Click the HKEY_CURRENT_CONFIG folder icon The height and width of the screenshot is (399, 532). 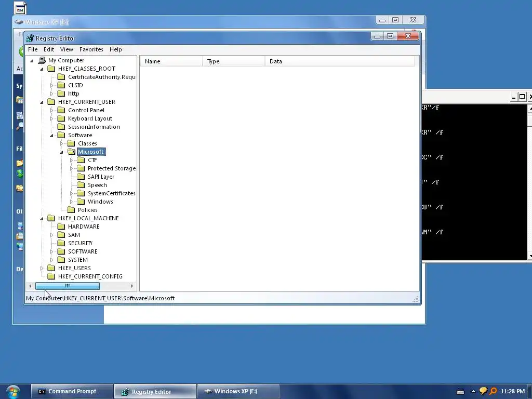[51, 276]
